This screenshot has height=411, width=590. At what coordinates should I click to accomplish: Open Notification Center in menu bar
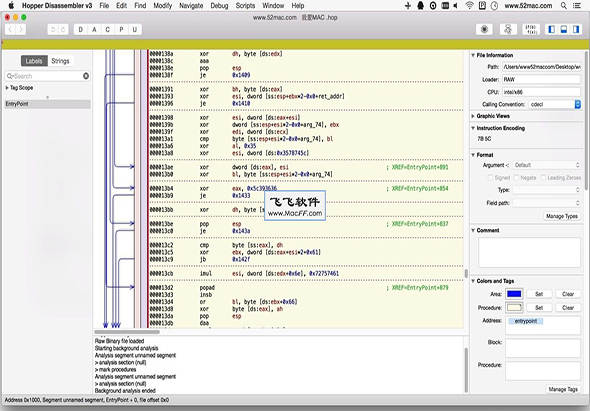tap(576, 6)
